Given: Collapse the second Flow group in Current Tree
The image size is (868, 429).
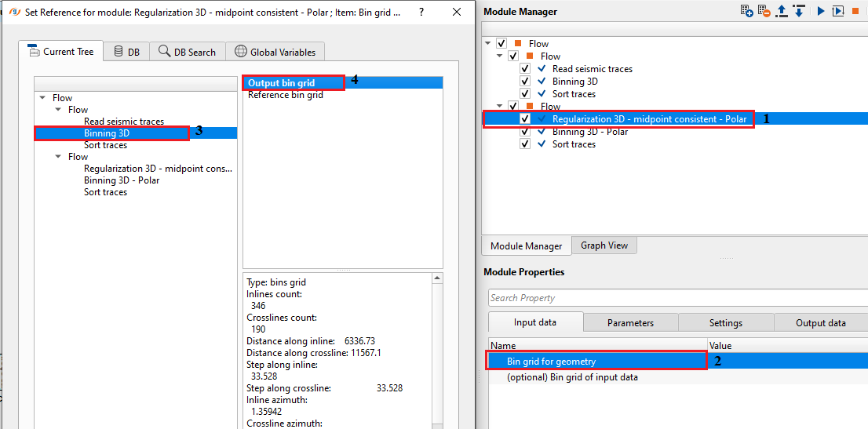Looking at the screenshot, I should coord(59,157).
